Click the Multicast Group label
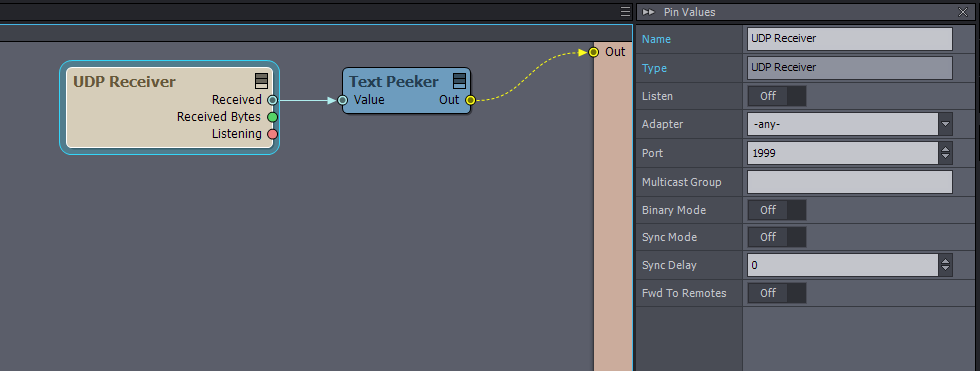The image size is (980, 371). pyautogui.click(x=682, y=182)
